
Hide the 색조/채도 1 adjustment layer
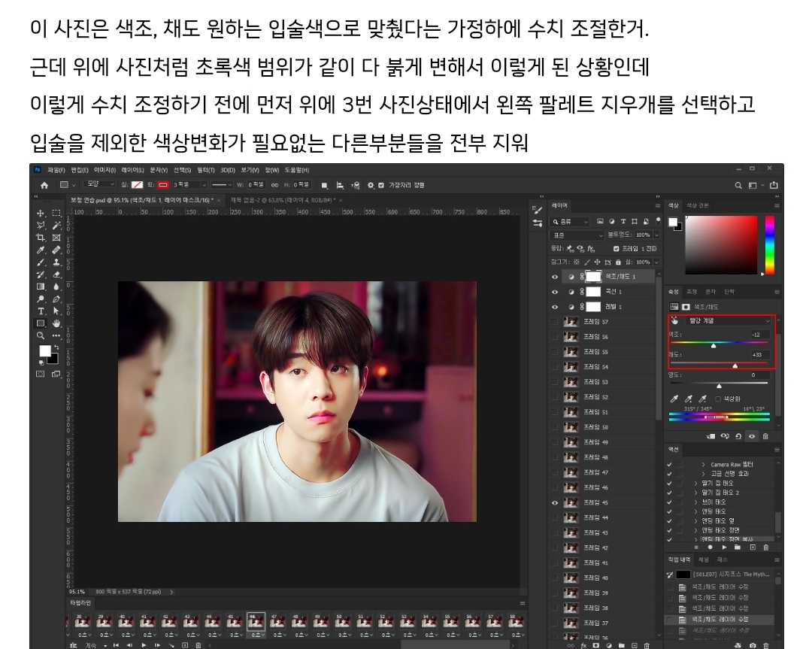point(556,277)
